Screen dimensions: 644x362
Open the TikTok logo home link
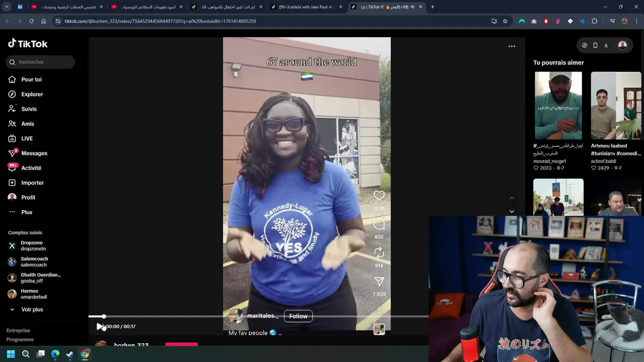(x=28, y=44)
